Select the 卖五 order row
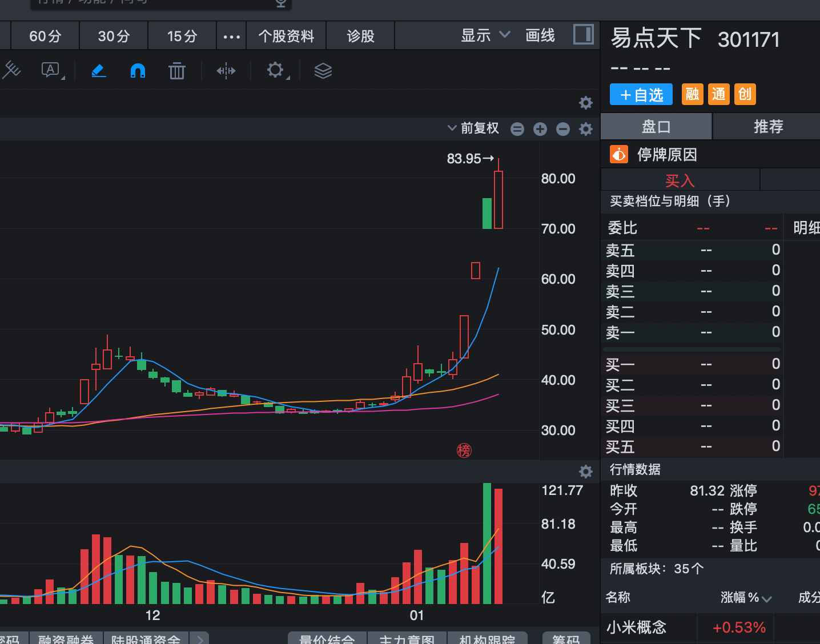The width and height of the screenshot is (820, 644). click(x=692, y=250)
